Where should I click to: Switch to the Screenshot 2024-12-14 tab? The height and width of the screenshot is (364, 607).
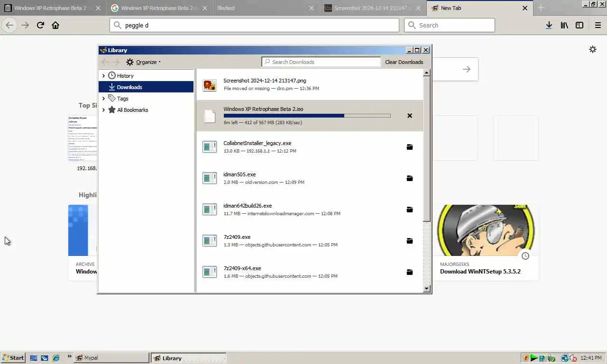point(372,8)
